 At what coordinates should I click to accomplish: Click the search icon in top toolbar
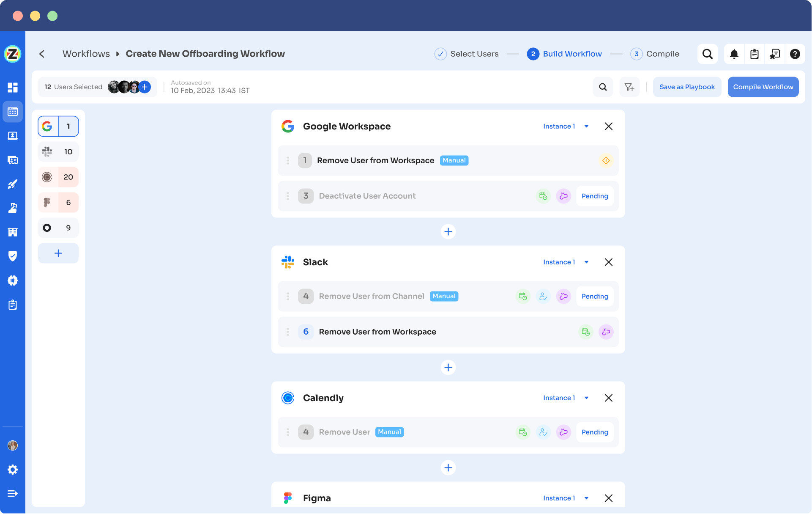point(707,53)
